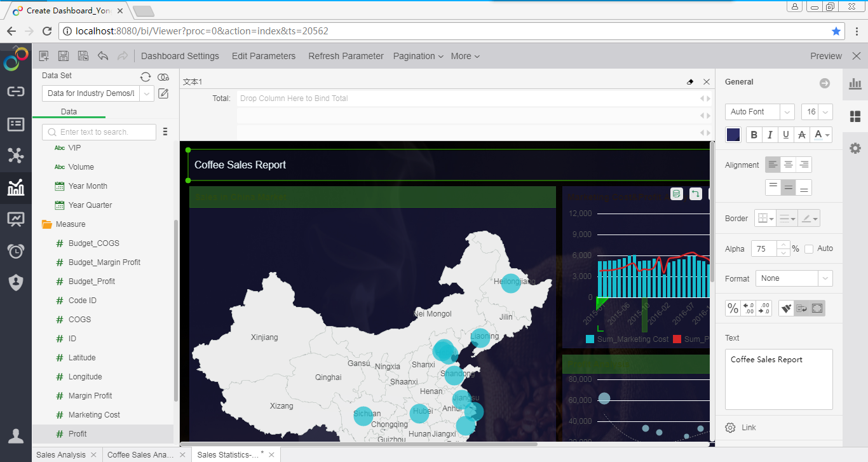This screenshot has height=462, width=868.
Task: Open Dashboard Settings
Action: coord(180,56)
